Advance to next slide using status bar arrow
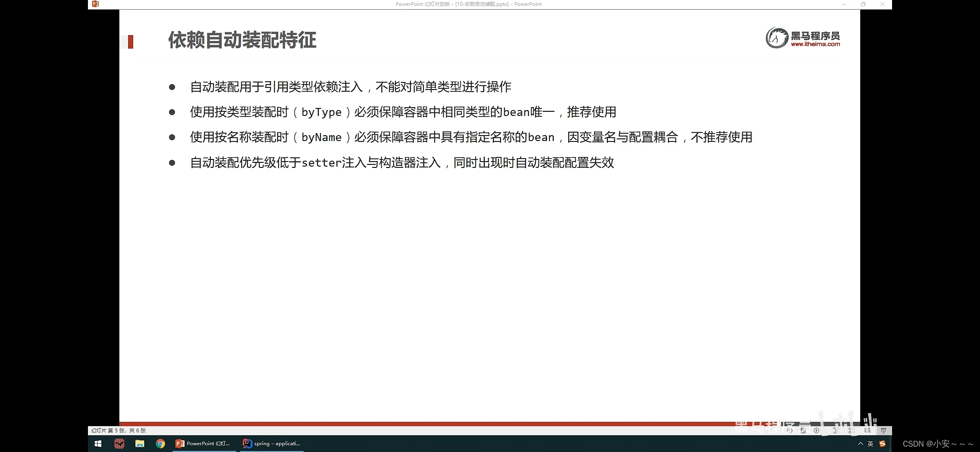980x452 pixels. click(x=816, y=430)
